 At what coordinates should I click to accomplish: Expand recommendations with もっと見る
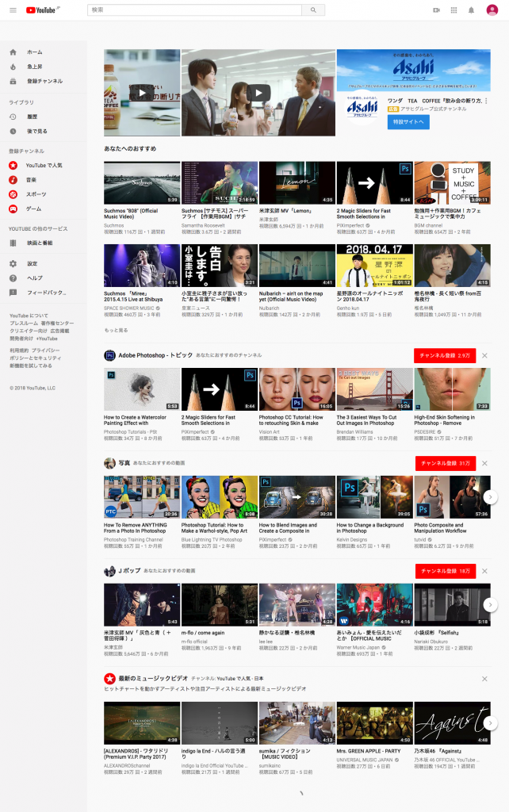116,330
